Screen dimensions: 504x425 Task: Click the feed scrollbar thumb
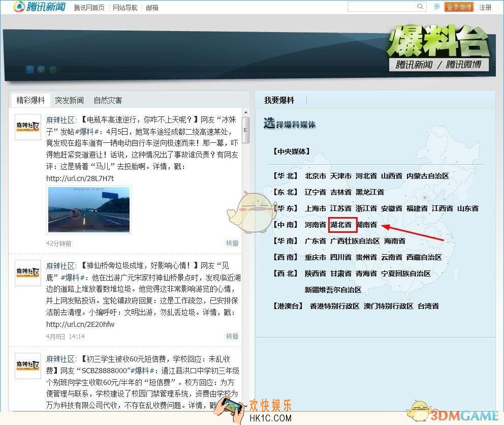tap(245, 130)
